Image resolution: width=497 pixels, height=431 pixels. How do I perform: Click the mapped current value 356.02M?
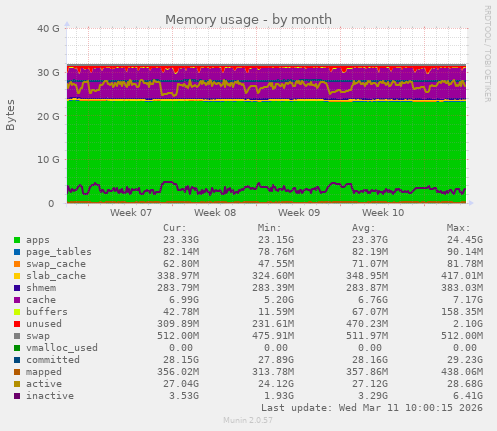tap(178, 372)
